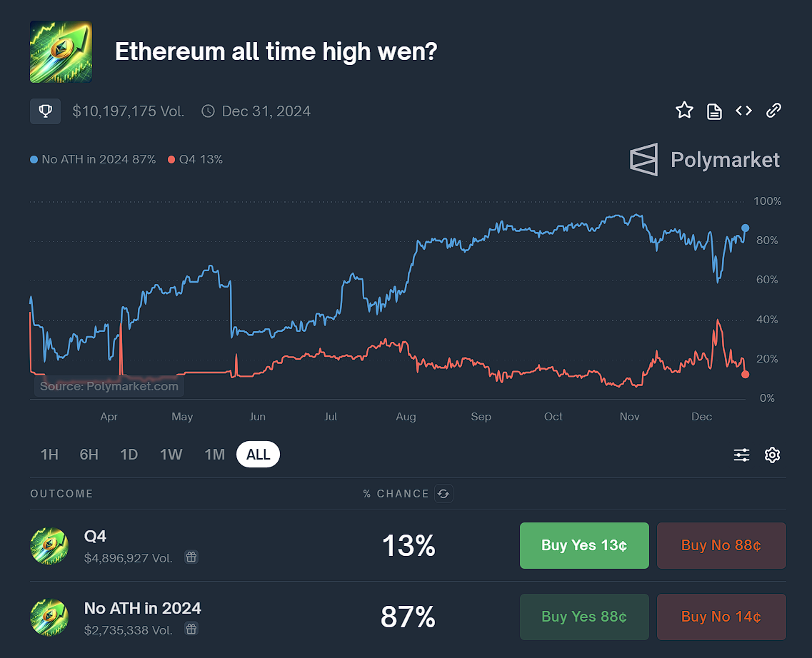Toggle the No ATH in 2024 chart line

point(92,159)
